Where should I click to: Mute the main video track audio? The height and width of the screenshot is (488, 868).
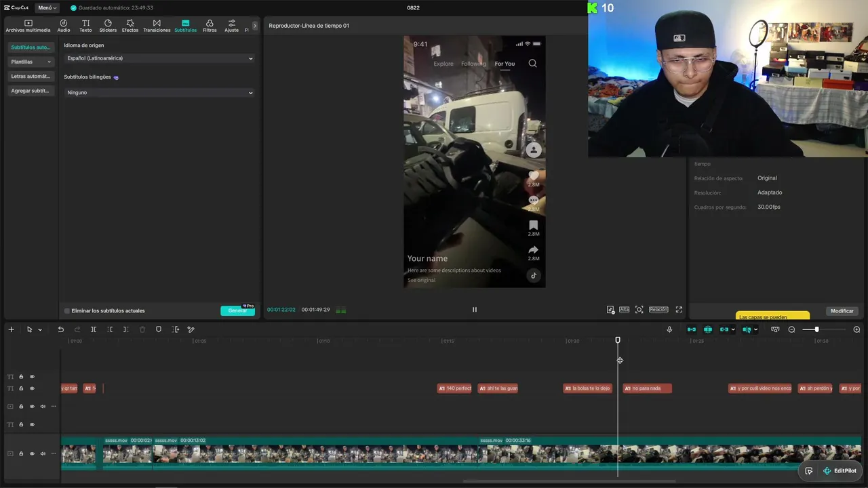[43, 453]
